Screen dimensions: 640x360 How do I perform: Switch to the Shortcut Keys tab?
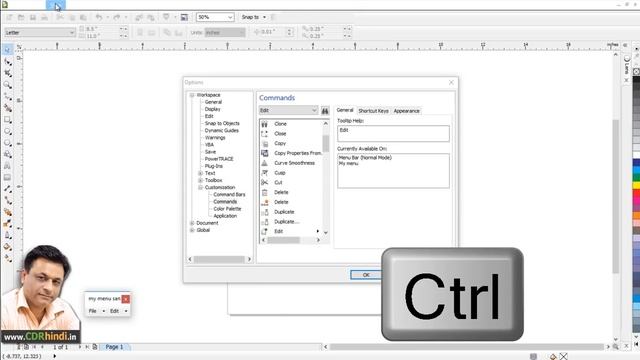tap(373, 111)
